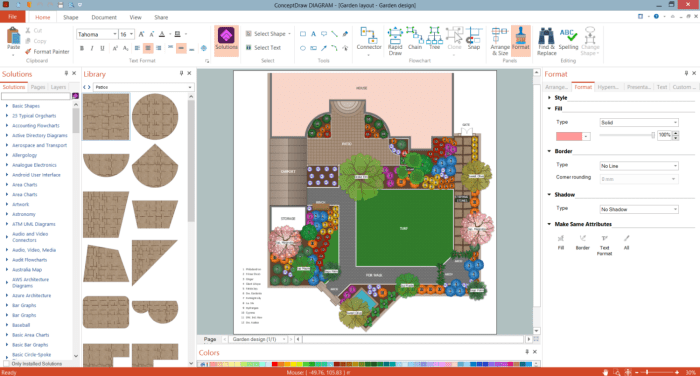700x376 pixels.
Task: Toggle center text alignment
Action: [148, 48]
